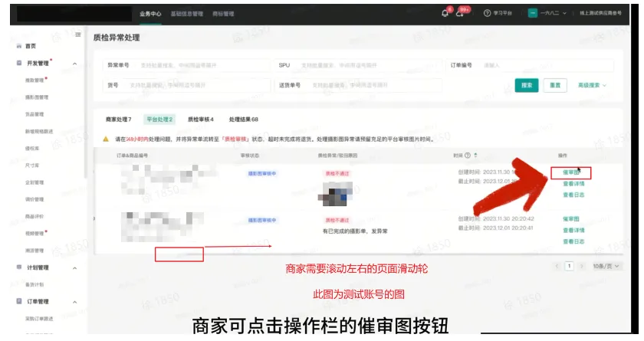Click 催审图 in the second row
The width and height of the screenshot is (644, 341).
(x=570, y=219)
